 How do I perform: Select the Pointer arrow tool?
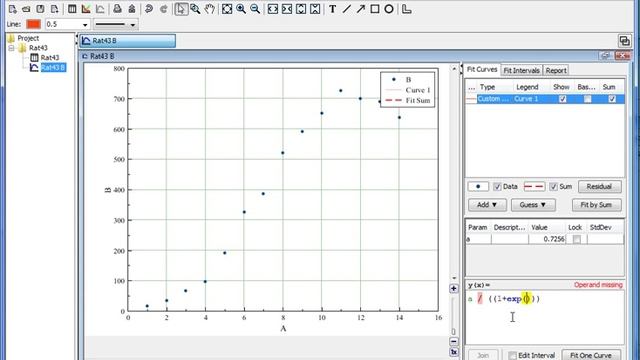point(181,9)
